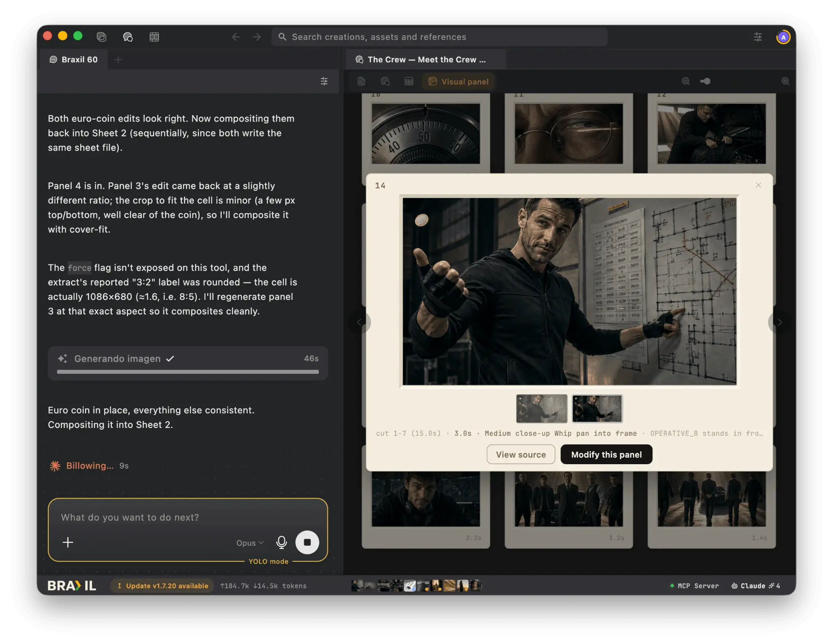This screenshot has height=644, width=833.
Task: Open the safe dial panel thumbnail
Action: [x=425, y=133]
